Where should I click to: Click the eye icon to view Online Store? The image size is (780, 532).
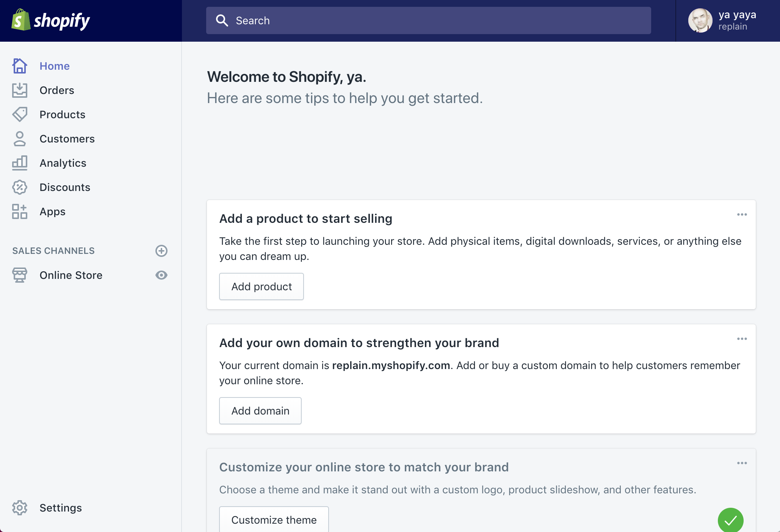pos(161,275)
